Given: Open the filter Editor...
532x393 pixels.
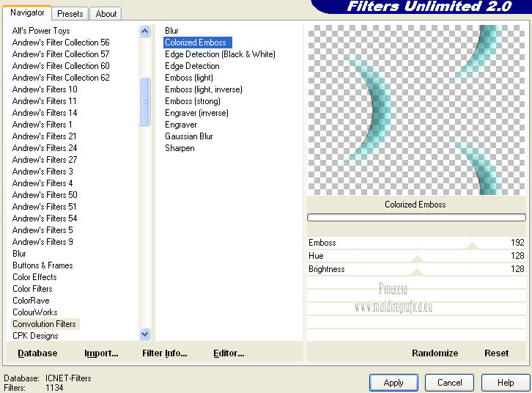Looking at the screenshot, I should coord(229,353).
